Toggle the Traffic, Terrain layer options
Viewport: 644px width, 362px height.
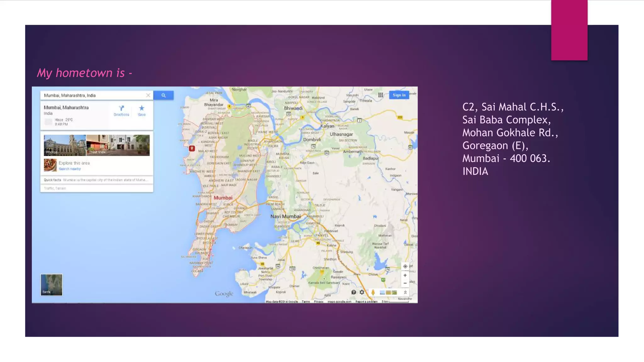click(55, 188)
